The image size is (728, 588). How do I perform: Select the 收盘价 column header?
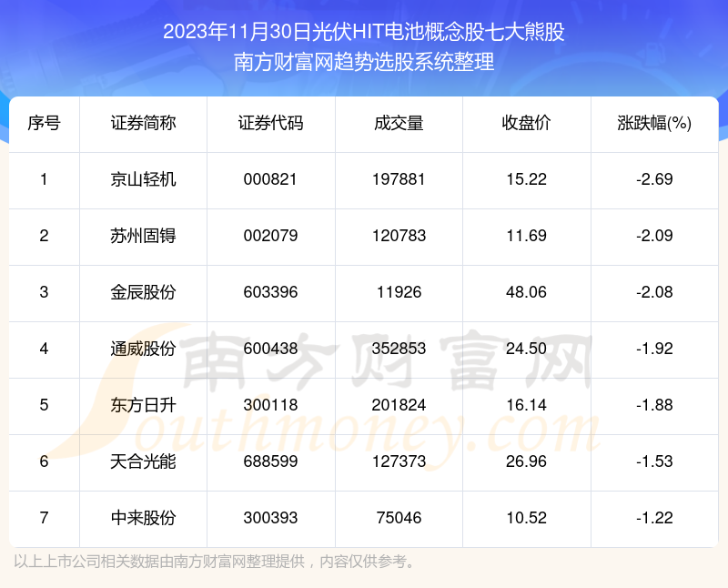pyautogui.click(x=526, y=124)
